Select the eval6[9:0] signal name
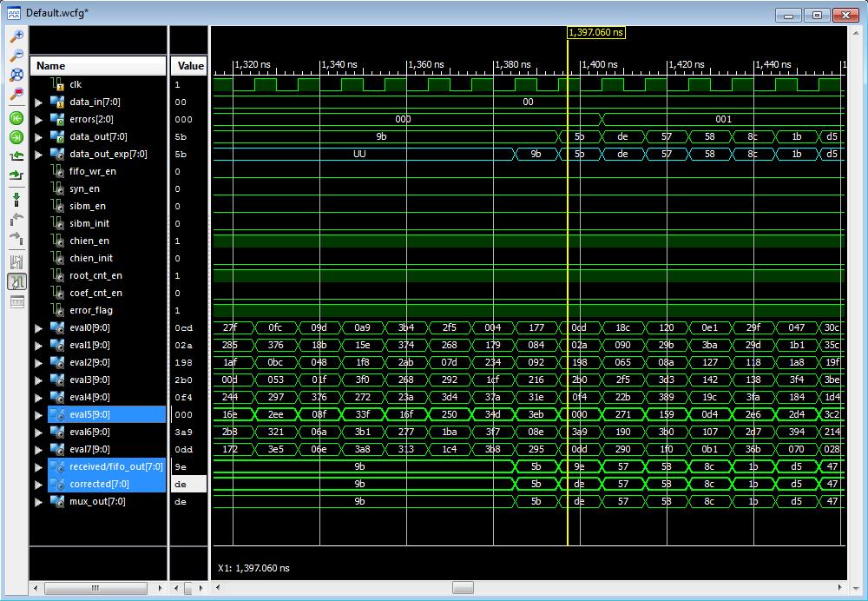Image resolution: width=868 pixels, height=601 pixels. (89, 432)
